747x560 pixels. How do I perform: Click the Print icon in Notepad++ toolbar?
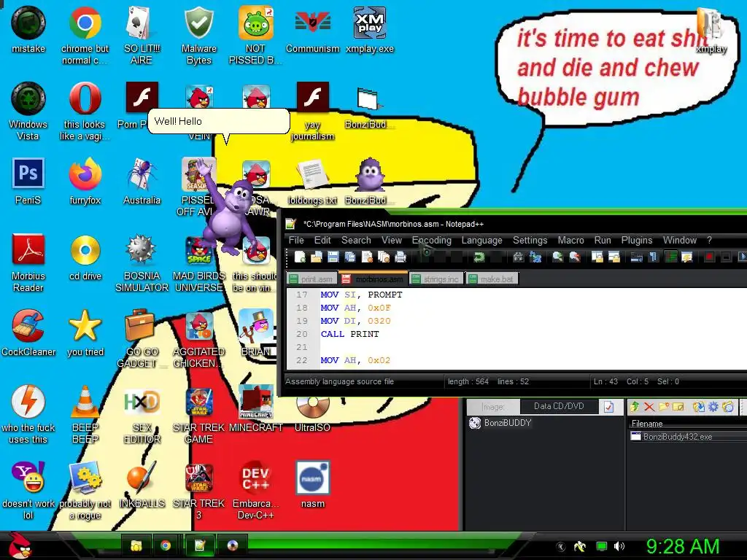[x=400, y=257]
